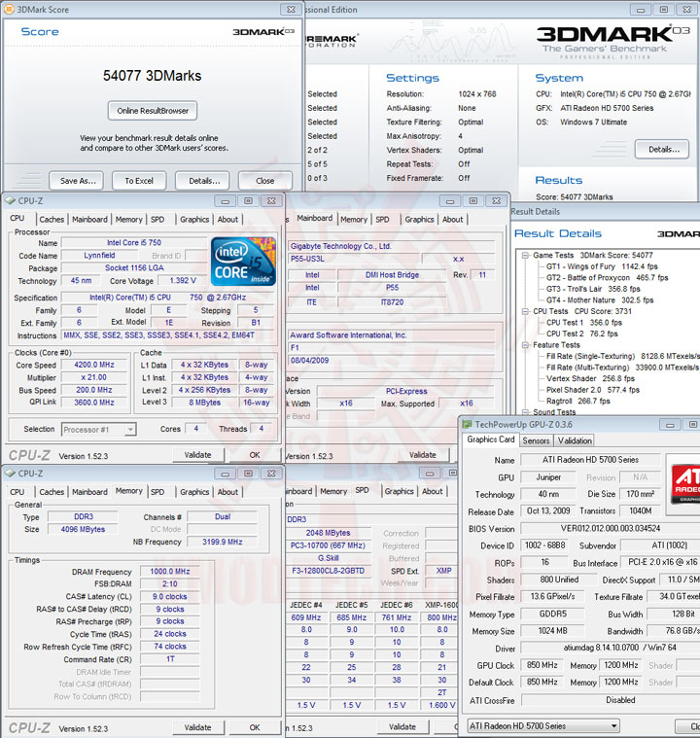Click the CPU-Z title icon in top CPU window
The height and width of the screenshot is (738, 700).
[10, 200]
